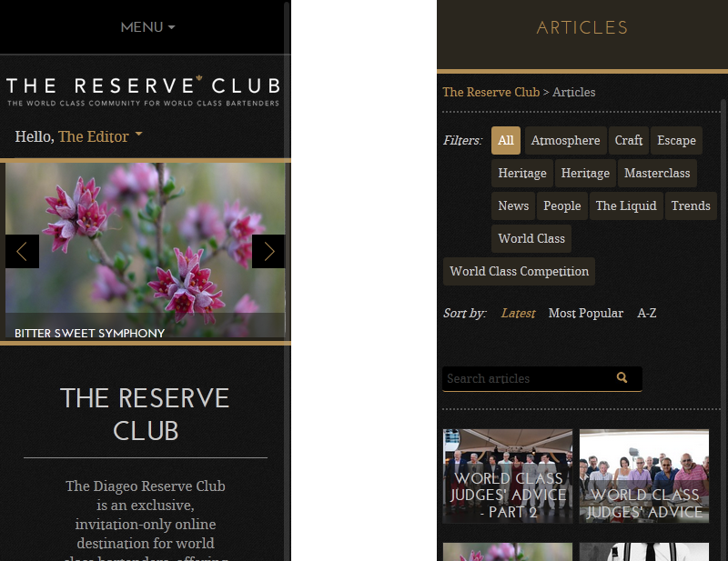
Task: Sort articles by Most Popular
Action: click(586, 313)
